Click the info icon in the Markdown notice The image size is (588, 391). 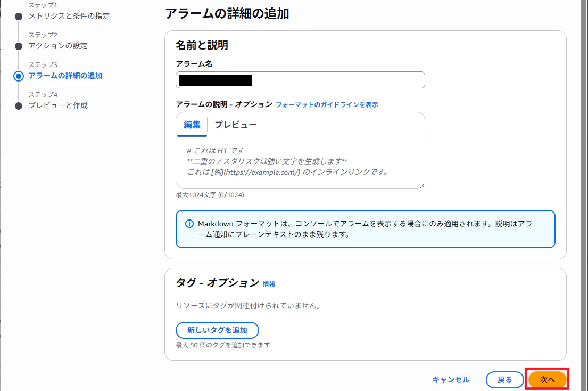pyautogui.click(x=189, y=223)
